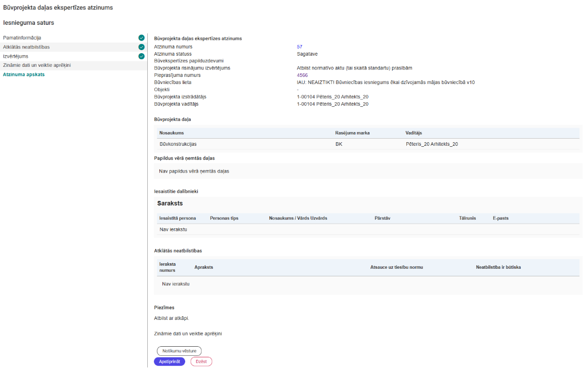The height and width of the screenshot is (371, 588).
Task: Click the completed check icon beside Izvērtējums
Action: 142,56
